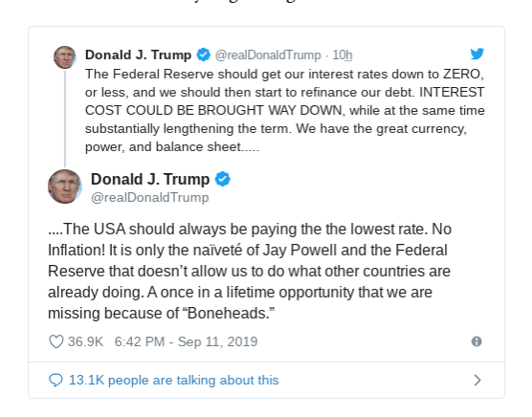Click the Twitter bird logo icon
This screenshot has height=417, width=532.
[477, 54]
